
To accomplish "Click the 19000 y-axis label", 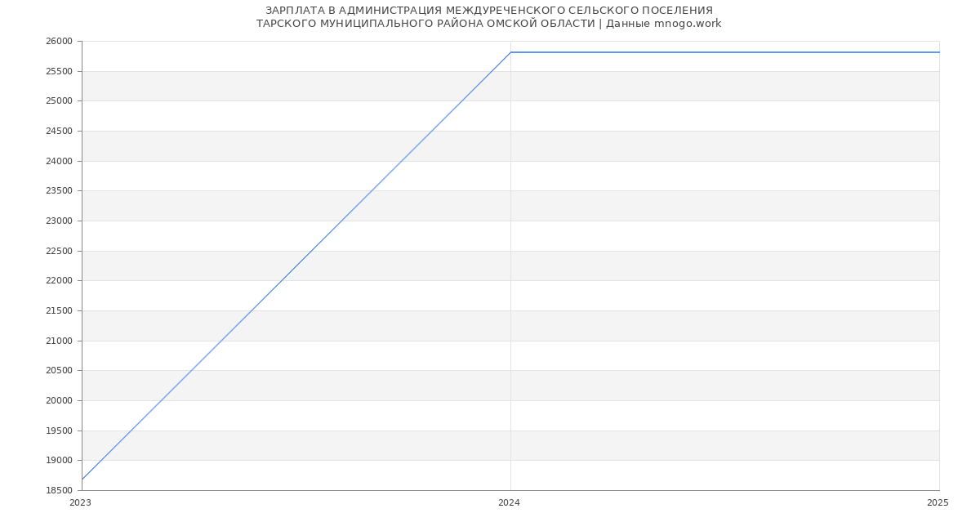I will [59, 461].
